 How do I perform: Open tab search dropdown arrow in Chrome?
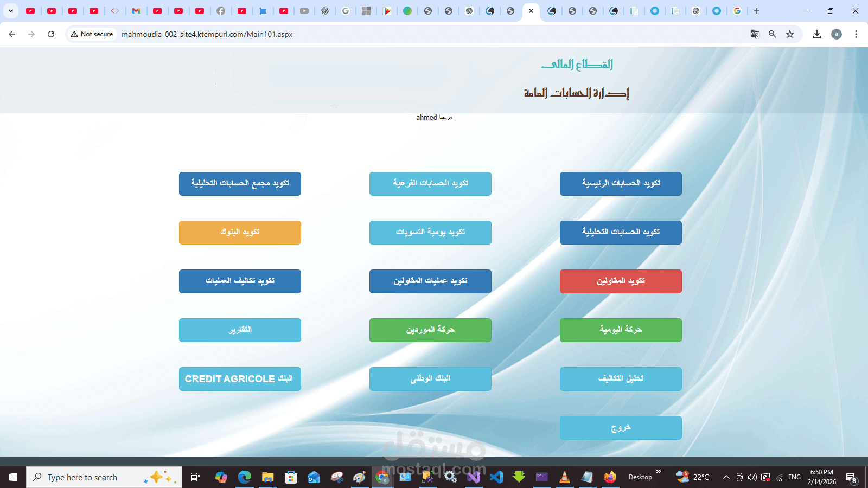pyautogui.click(x=10, y=11)
